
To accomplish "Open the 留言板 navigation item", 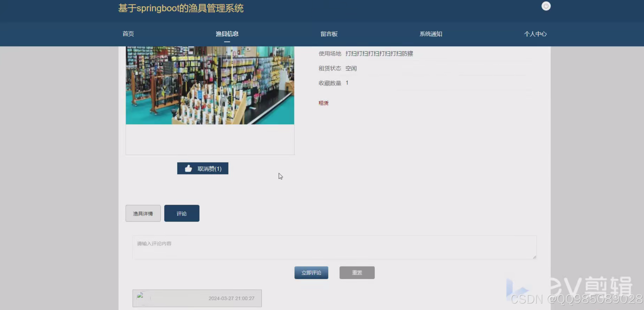I will pos(329,34).
